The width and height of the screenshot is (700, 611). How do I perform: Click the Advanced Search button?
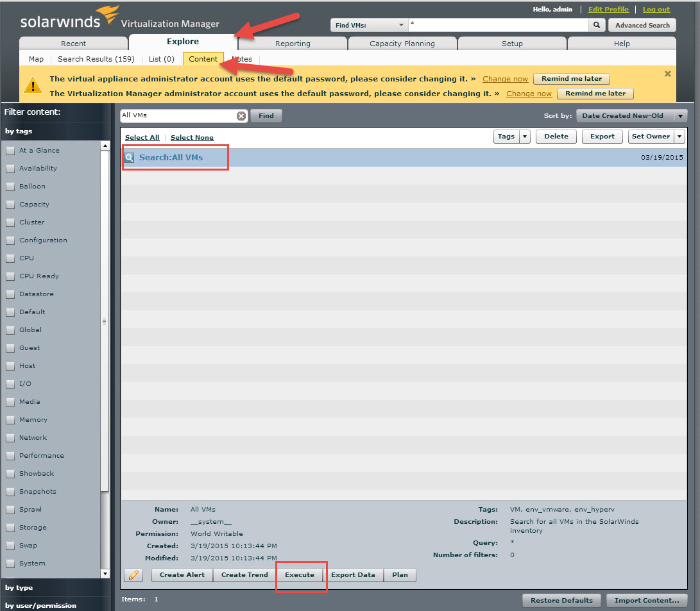click(x=642, y=25)
